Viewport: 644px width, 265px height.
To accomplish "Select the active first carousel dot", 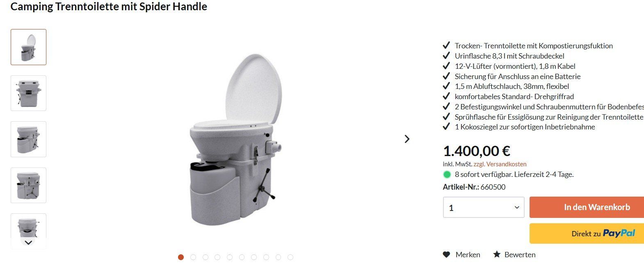I will pyautogui.click(x=181, y=257).
